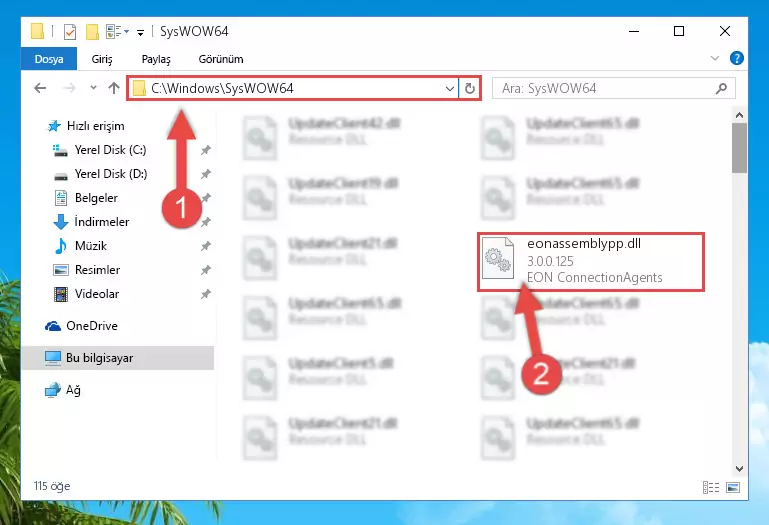Minimize the SysWOW64 window
Screen dimensions: 769x525
pyautogui.click(x=634, y=31)
